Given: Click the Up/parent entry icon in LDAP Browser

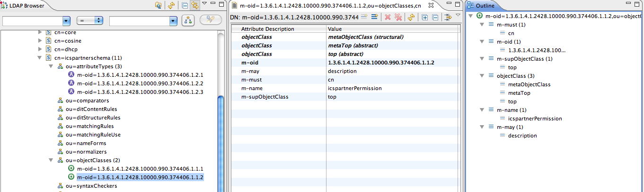Looking at the screenshot, I should [x=158, y=6].
